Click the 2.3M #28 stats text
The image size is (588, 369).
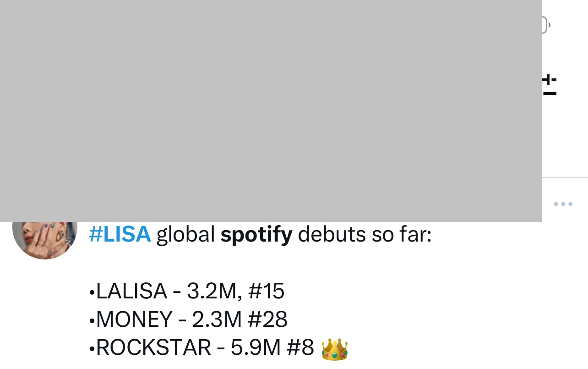(240, 319)
